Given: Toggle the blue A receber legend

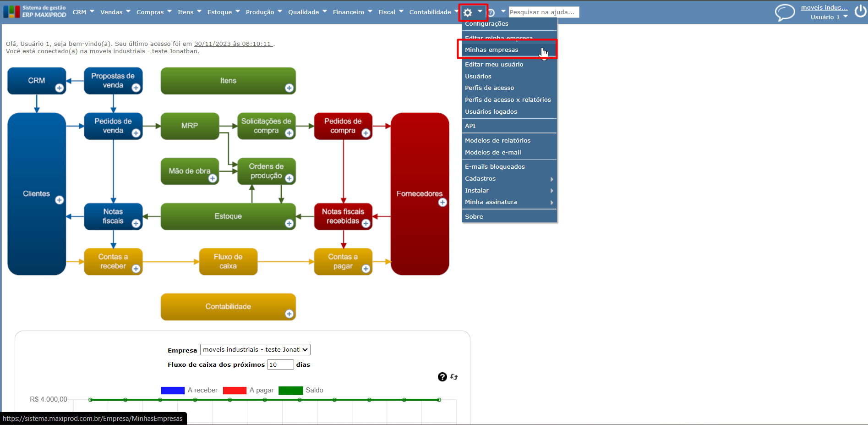Looking at the screenshot, I should pos(173,390).
